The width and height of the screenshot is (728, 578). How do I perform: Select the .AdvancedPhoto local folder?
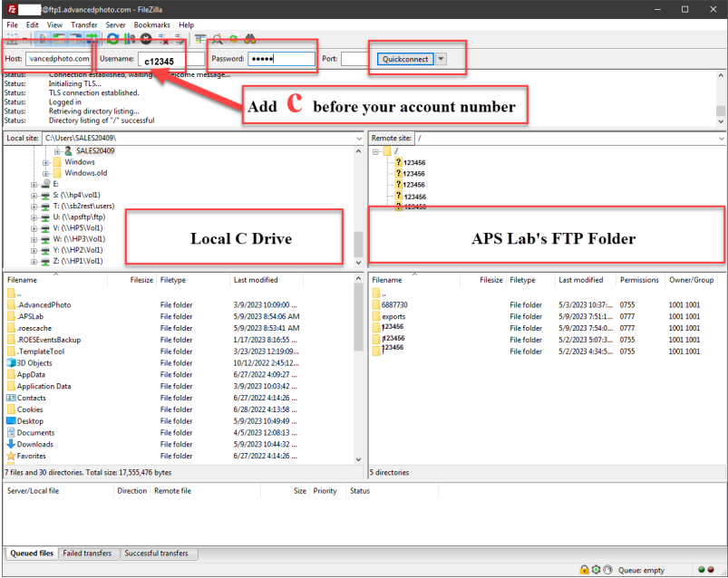coord(44,304)
